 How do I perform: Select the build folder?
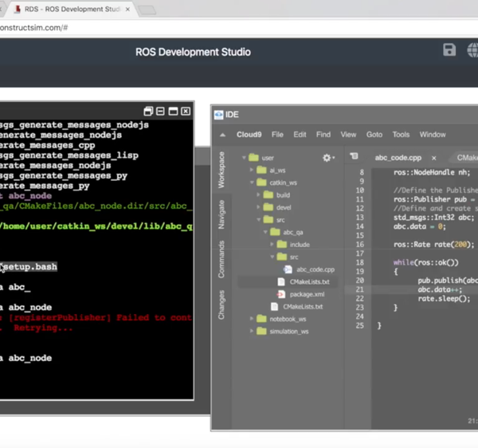pos(283,195)
